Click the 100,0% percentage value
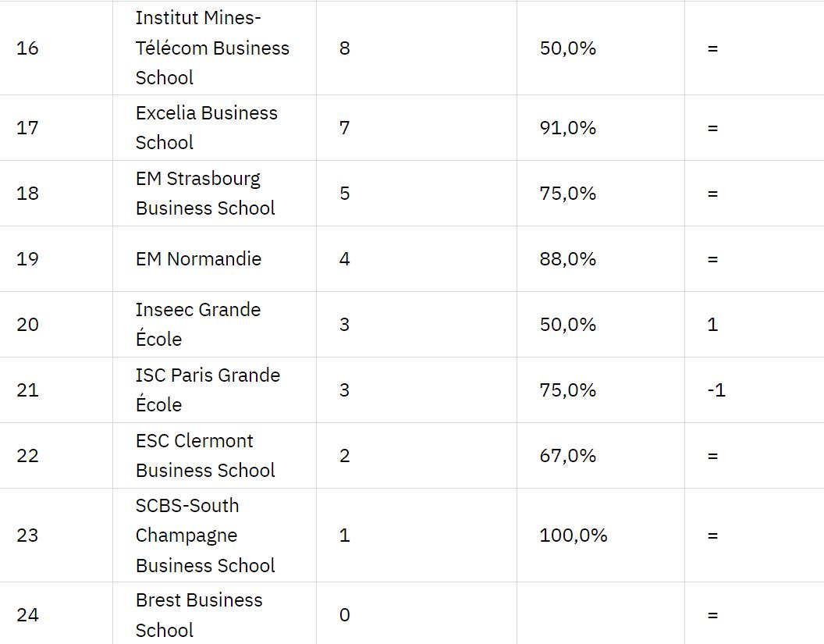The height and width of the screenshot is (644, 824). [x=573, y=535]
